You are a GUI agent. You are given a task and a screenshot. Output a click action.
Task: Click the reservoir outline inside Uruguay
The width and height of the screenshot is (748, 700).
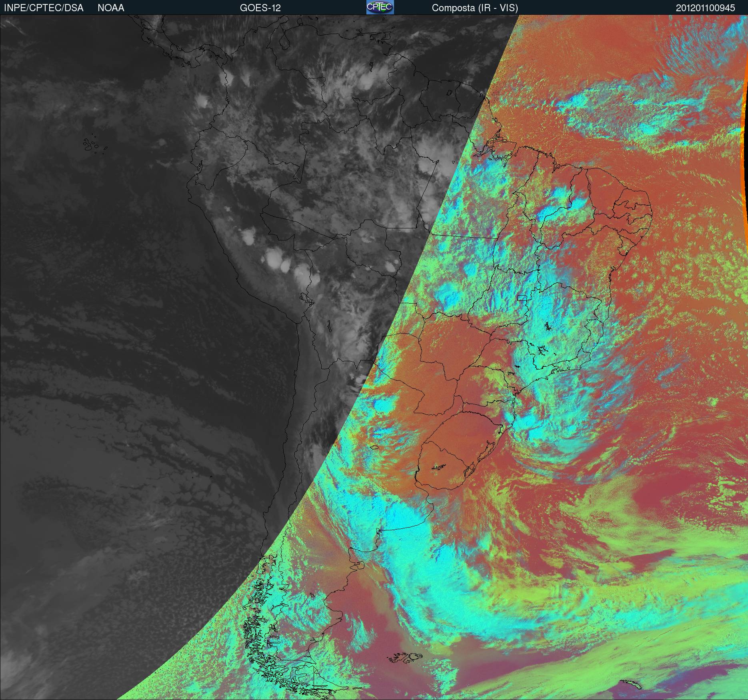[x=439, y=466]
